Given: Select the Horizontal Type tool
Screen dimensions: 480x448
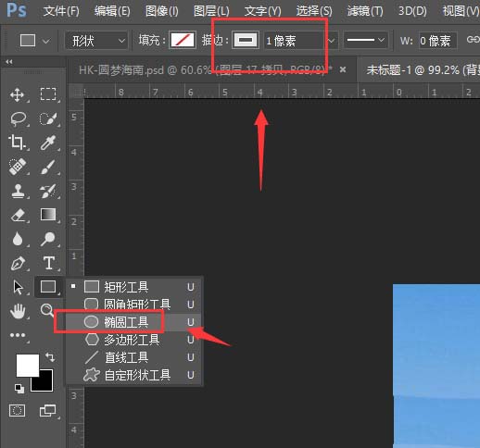Looking at the screenshot, I should [49, 263].
